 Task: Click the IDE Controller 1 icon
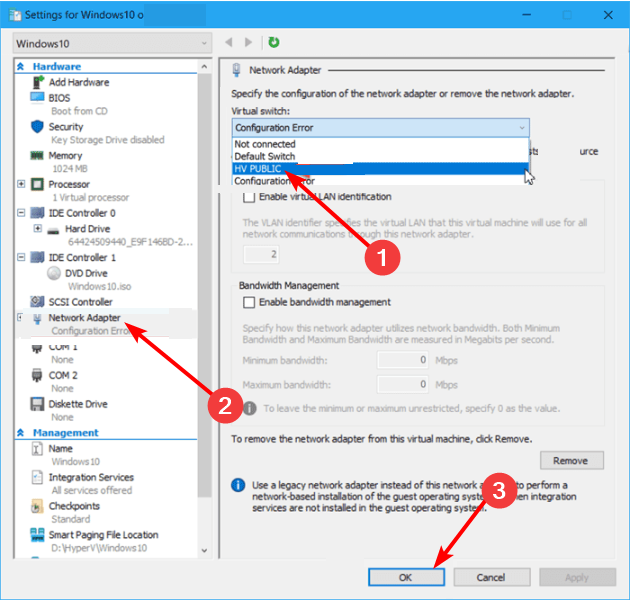coord(37,257)
